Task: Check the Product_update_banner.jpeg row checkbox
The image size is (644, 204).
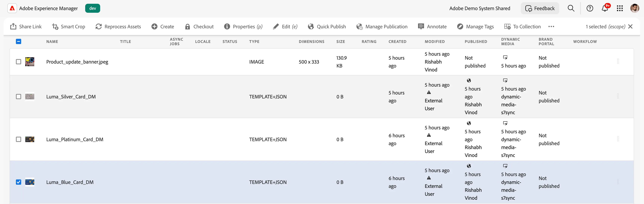Action: click(19, 61)
